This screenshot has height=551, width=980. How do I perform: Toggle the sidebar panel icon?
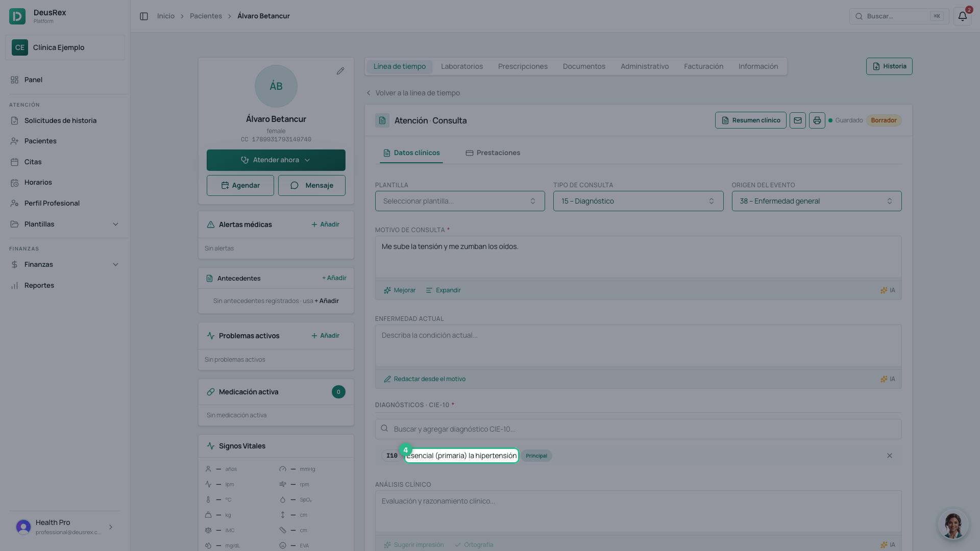click(144, 16)
